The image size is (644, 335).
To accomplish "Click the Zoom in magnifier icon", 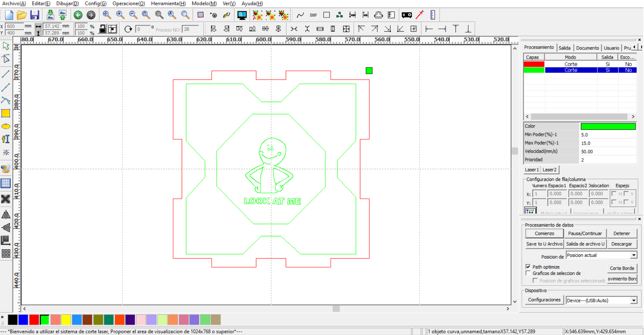I will click(x=120, y=15).
